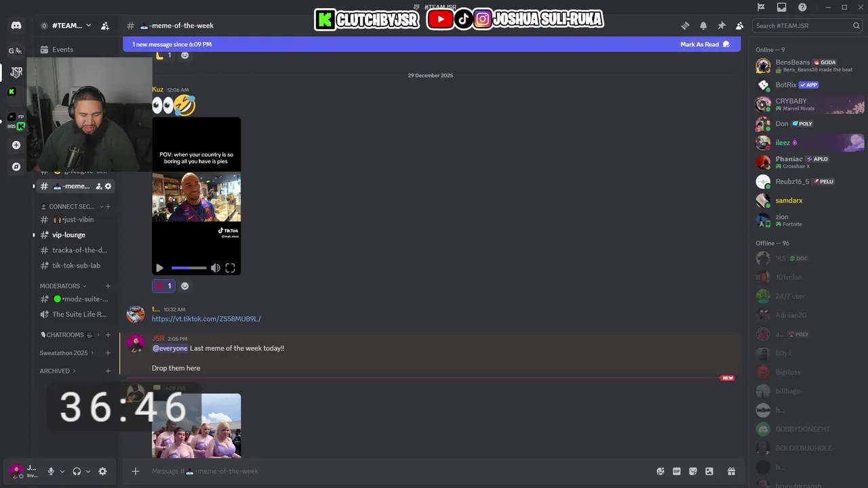Open notification settings bell icon
The width and height of the screenshot is (868, 488).
click(x=703, y=26)
